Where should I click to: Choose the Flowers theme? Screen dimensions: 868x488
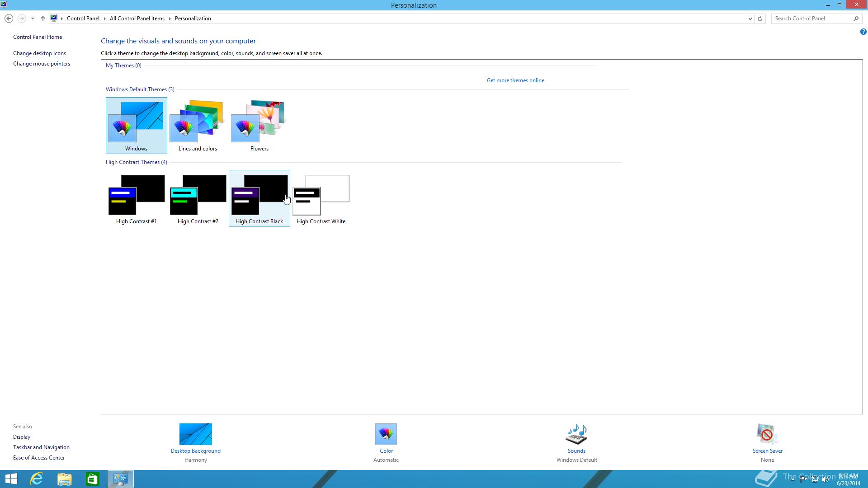point(259,126)
